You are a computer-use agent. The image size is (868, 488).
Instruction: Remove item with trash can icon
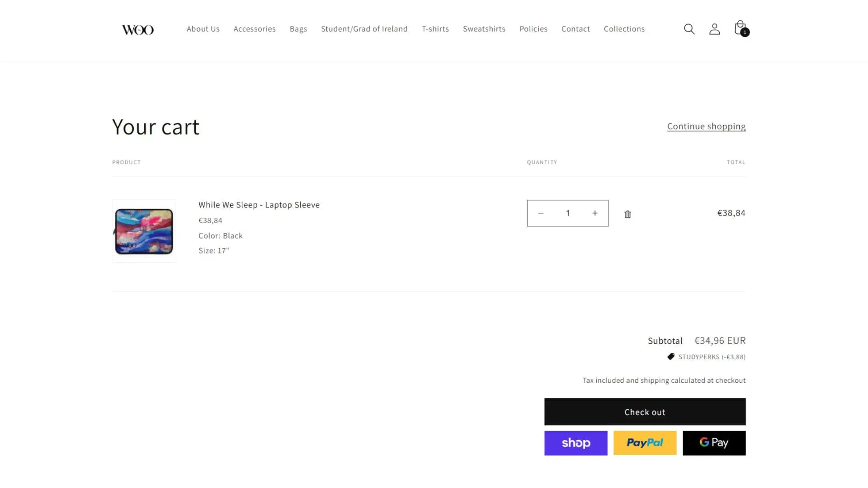(x=627, y=214)
